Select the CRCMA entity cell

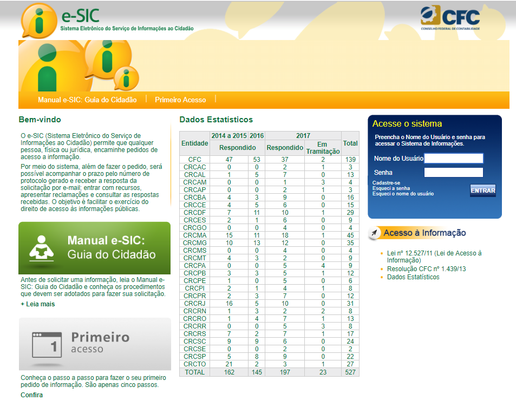(x=195, y=235)
